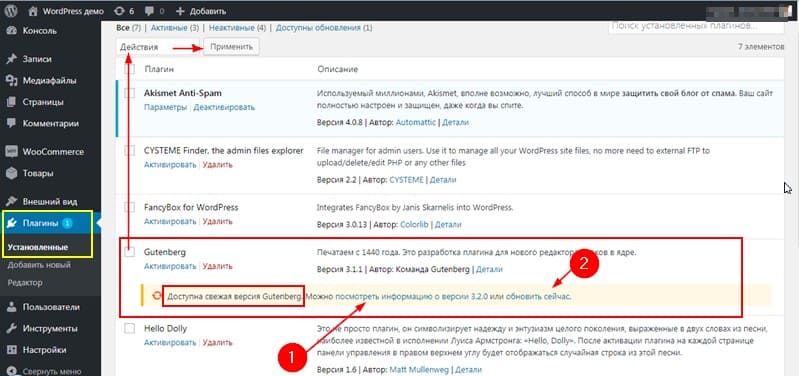Delete the Gutenberg plugin
This screenshot has width=799, height=376.
[218, 266]
